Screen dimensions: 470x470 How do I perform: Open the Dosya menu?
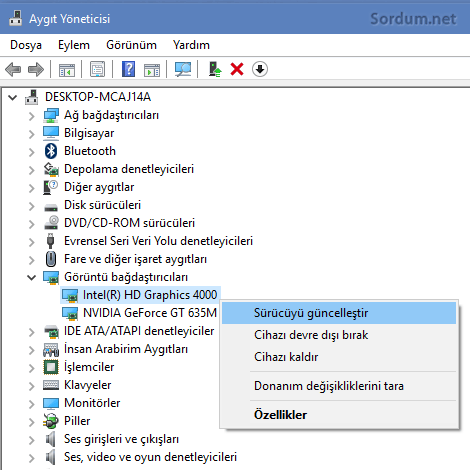[26, 45]
